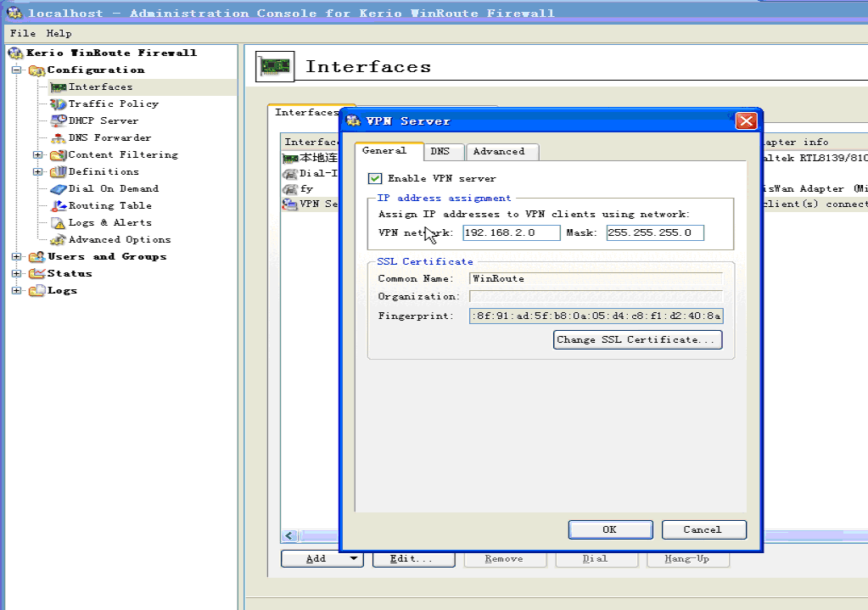Image resolution: width=868 pixels, height=610 pixels.
Task: Click the Routing Table icon
Action: point(58,205)
